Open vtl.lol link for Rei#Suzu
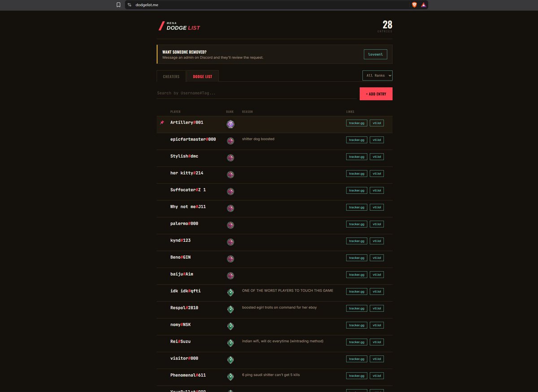 click(377, 342)
